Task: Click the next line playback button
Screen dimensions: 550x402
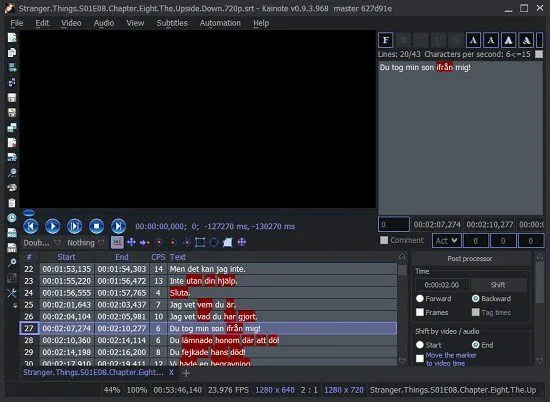Action: (119, 226)
